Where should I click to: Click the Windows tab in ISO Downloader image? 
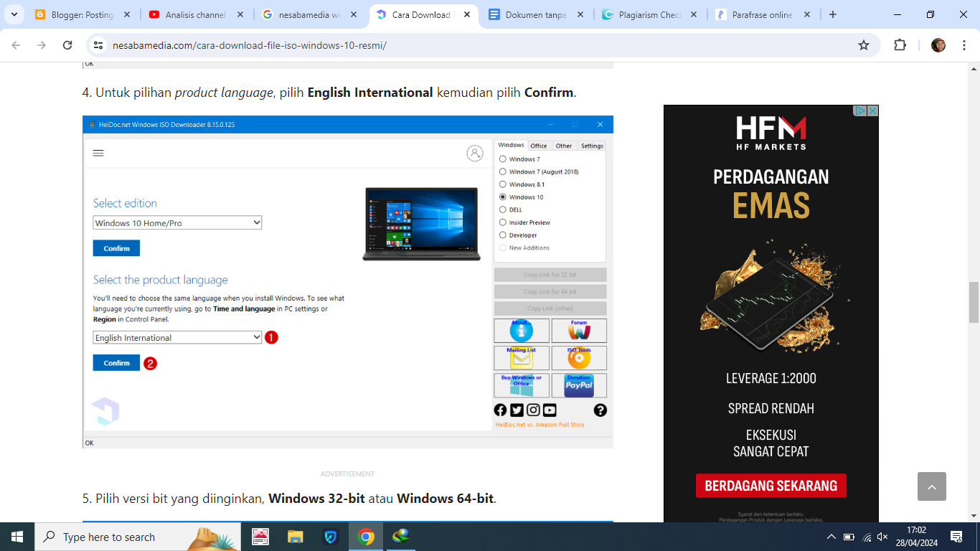tap(511, 145)
